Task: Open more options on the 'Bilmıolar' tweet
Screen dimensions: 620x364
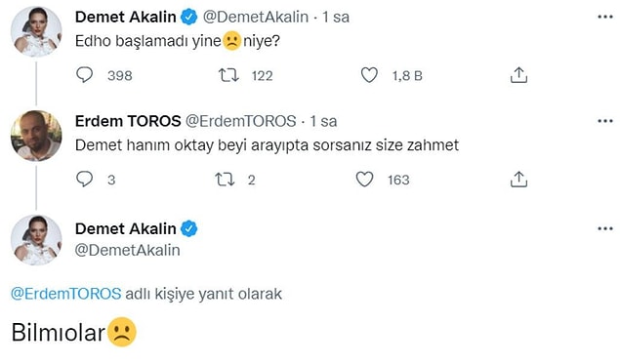Action: [605, 228]
